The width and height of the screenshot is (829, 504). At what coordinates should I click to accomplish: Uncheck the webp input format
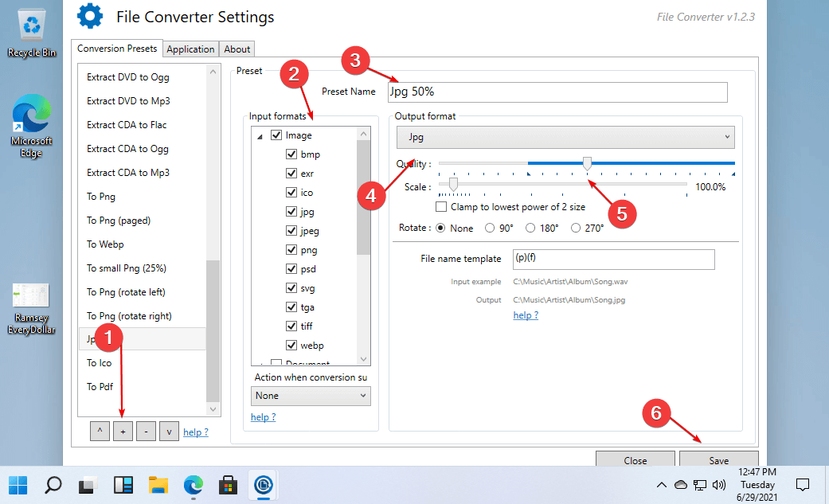(291, 345)
